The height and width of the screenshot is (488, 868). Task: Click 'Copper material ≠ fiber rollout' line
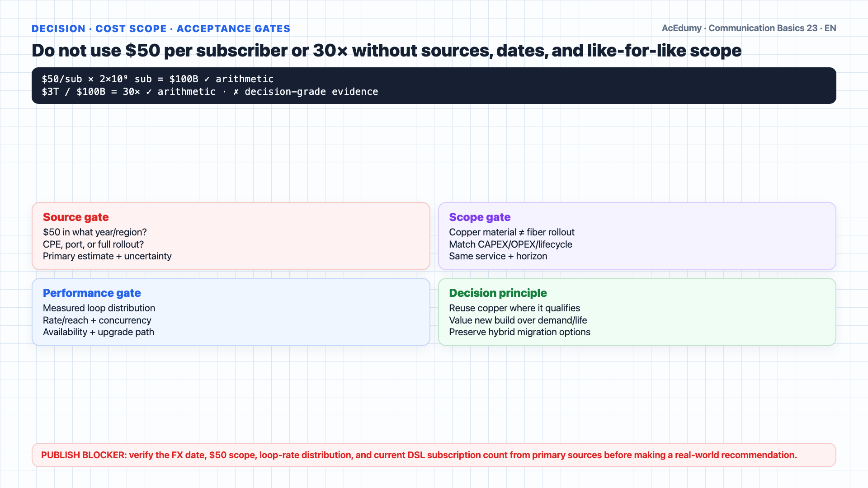click(512, 232)
